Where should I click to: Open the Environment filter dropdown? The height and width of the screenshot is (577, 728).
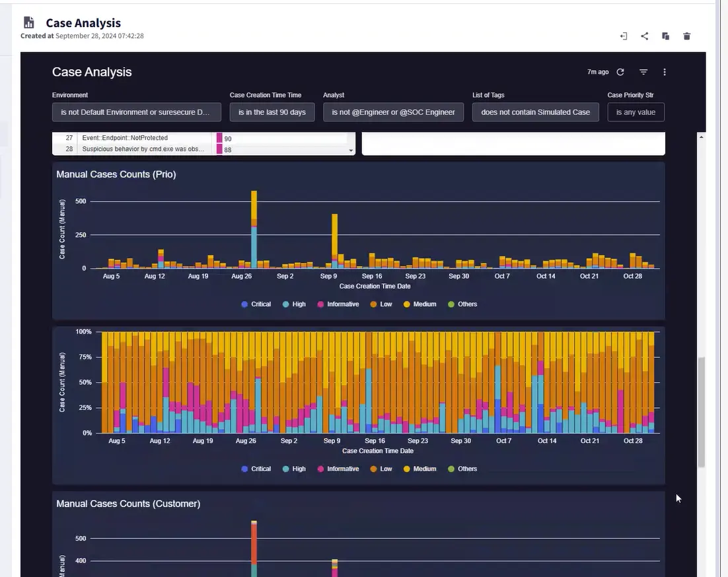(136, 112)
